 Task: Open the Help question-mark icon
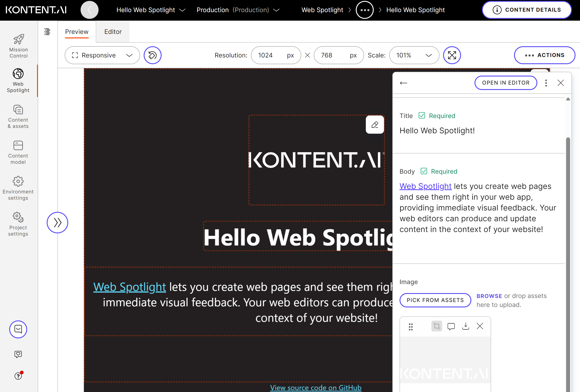coord(18,376)
